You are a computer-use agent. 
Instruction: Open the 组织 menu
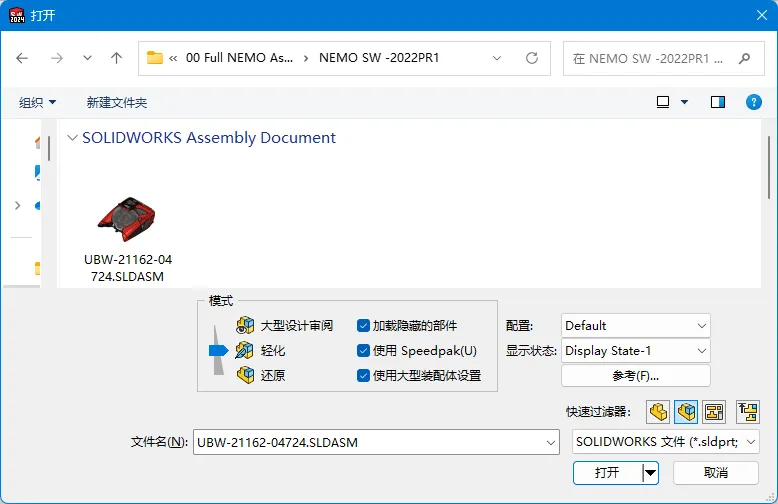coord(37,103)
